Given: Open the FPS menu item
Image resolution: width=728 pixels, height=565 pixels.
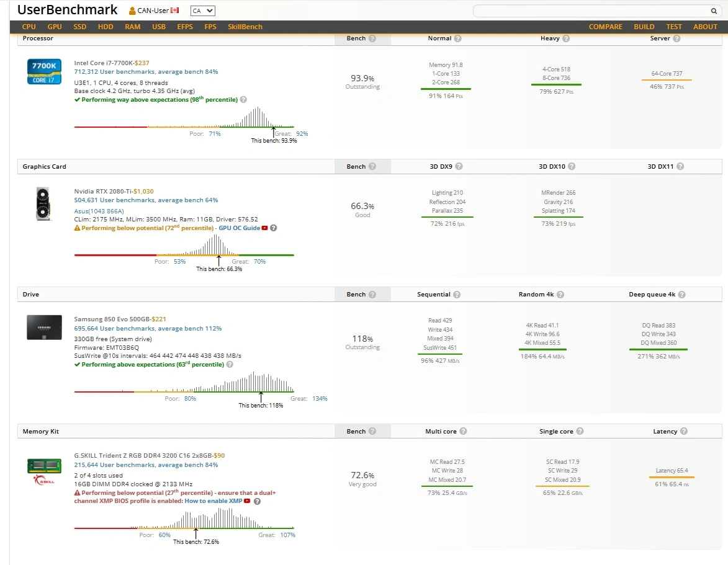Looking at the screenshot, I should pyautogui.click(x=210, y=27).
